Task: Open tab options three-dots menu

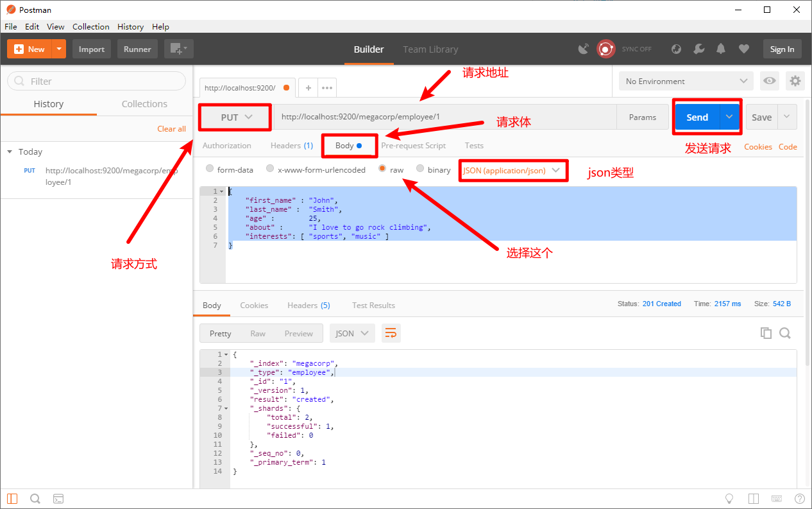Action: point(326,88)
